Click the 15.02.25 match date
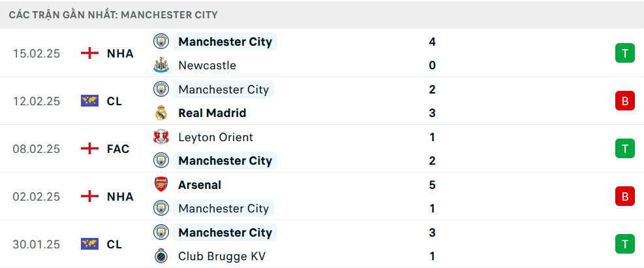The image size is (644, 268). coord(37,54)
